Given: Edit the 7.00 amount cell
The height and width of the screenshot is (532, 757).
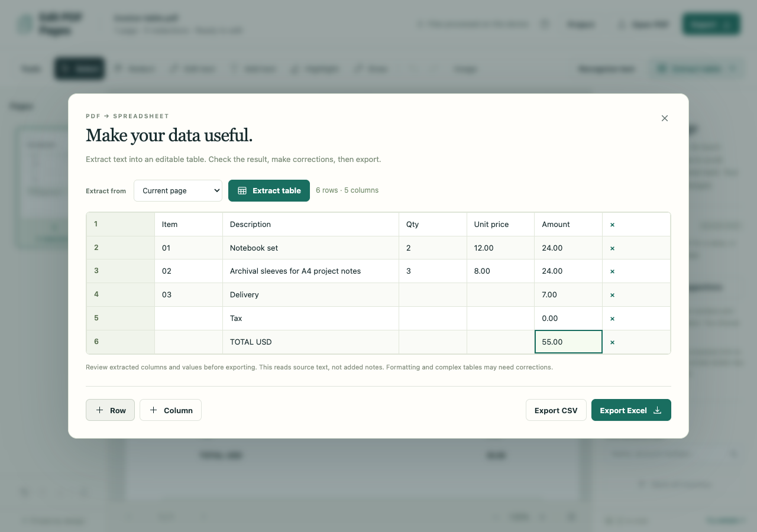Looking at the screenshot, I should pos(568,294).
